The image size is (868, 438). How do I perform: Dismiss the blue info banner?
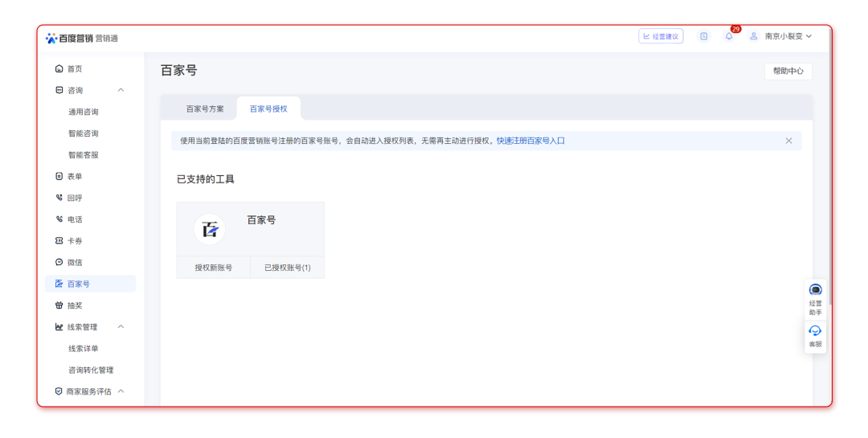788,141
